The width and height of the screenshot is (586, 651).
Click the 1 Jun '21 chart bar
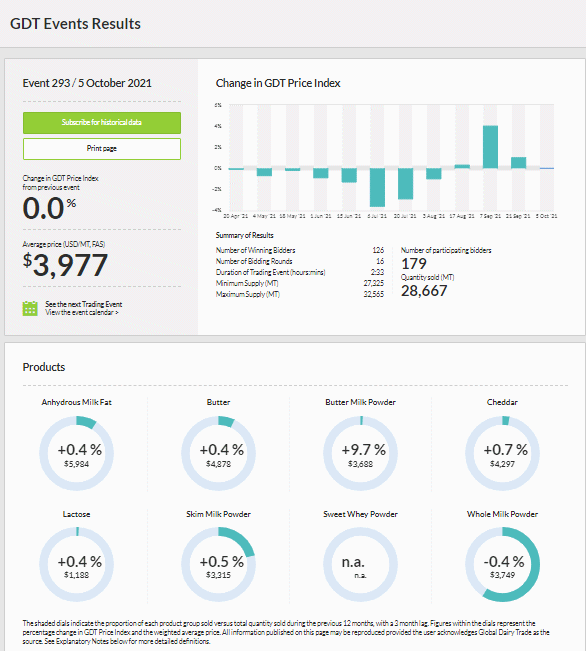(x=321, y=173)
